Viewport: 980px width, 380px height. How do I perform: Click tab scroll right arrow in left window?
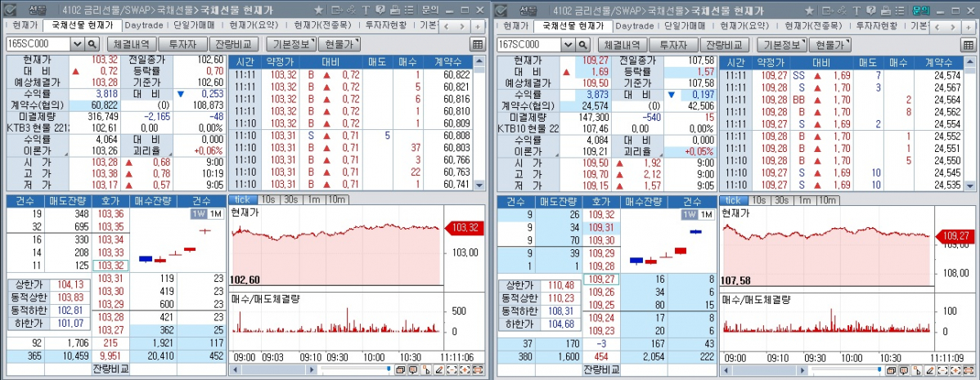coord(463,26)
